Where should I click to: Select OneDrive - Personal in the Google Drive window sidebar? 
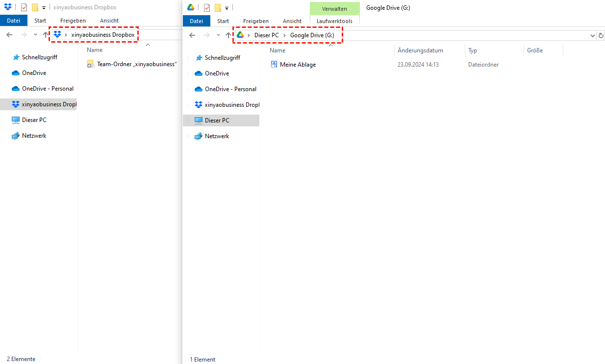coord(226,89)
